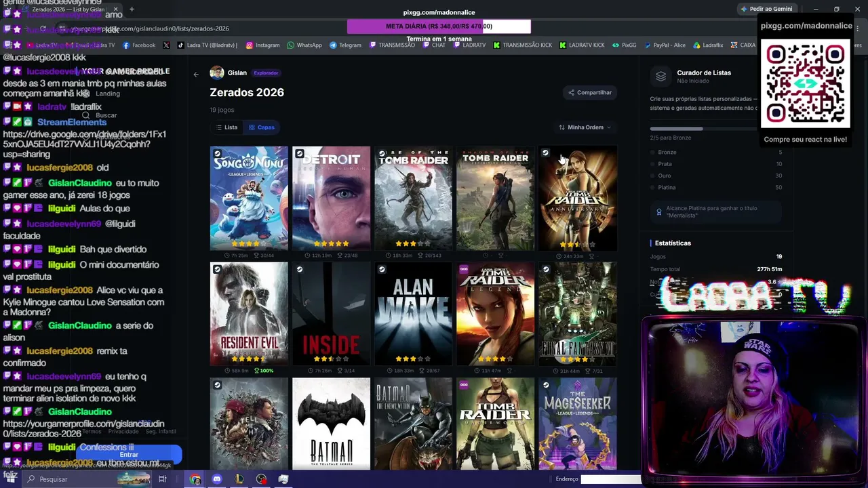Click the Steam badge on Inside cover
This screenshot has height=488, width=868.
click(299, 269)
